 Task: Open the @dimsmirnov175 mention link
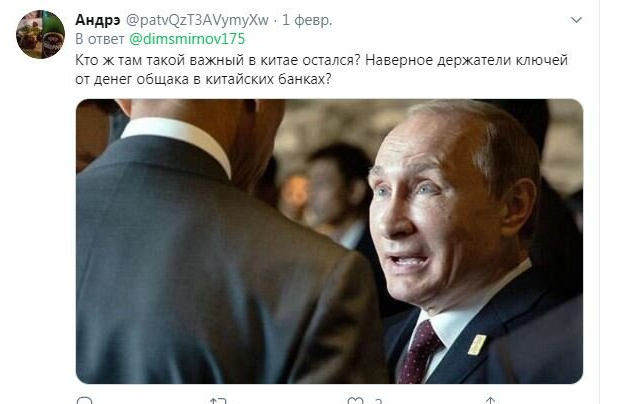tap(187, 39)
